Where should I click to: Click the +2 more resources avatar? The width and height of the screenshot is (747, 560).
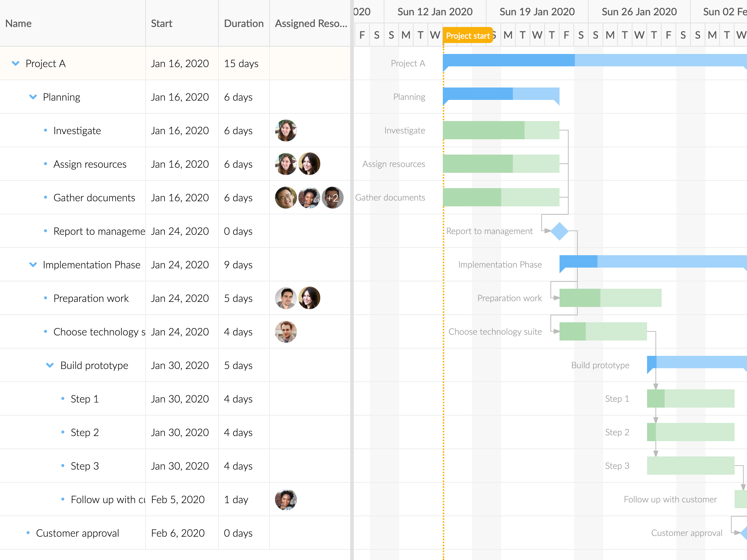(332, 198)
